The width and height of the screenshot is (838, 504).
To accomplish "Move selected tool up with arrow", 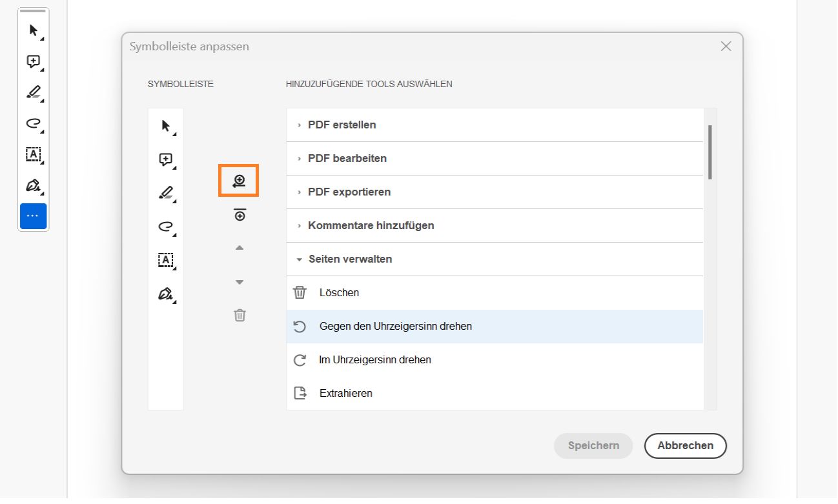I will click(x=240, y=248).
